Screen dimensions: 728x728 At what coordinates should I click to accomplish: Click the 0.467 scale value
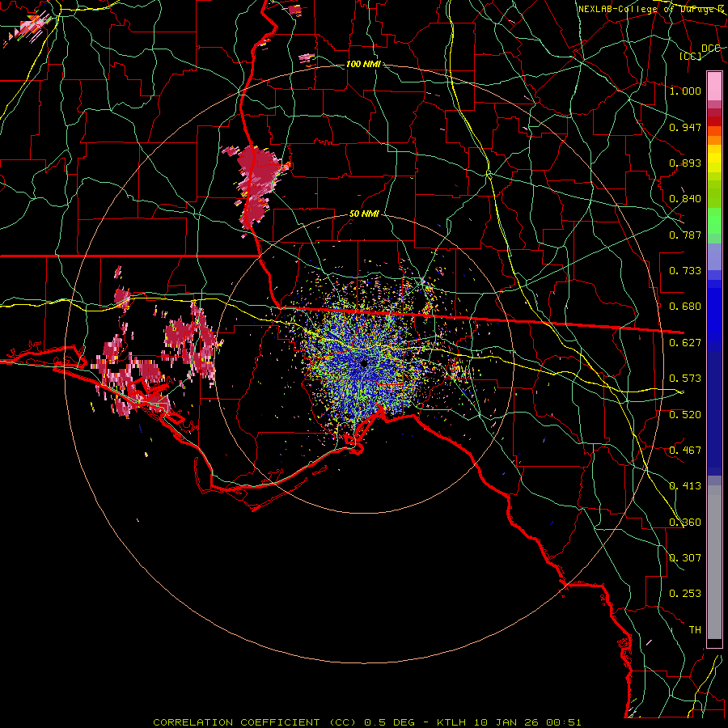pyautogui.click(x=685, y=451)
